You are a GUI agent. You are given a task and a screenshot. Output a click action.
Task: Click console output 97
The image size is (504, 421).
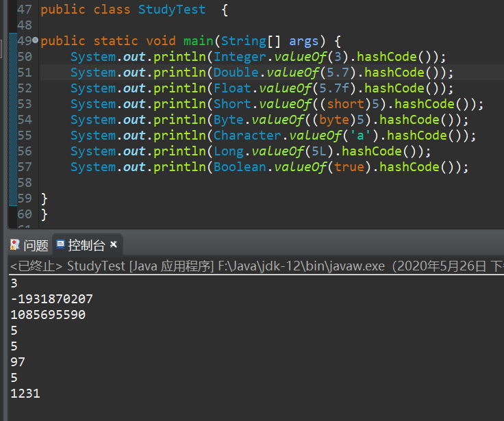(x=18, y=362)
